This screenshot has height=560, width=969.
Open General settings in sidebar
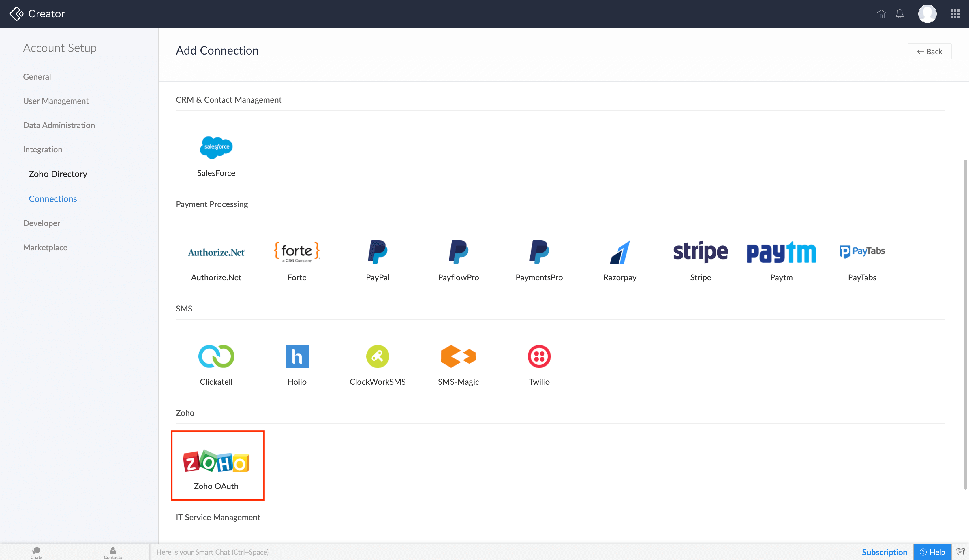click(x=37, y=76)
